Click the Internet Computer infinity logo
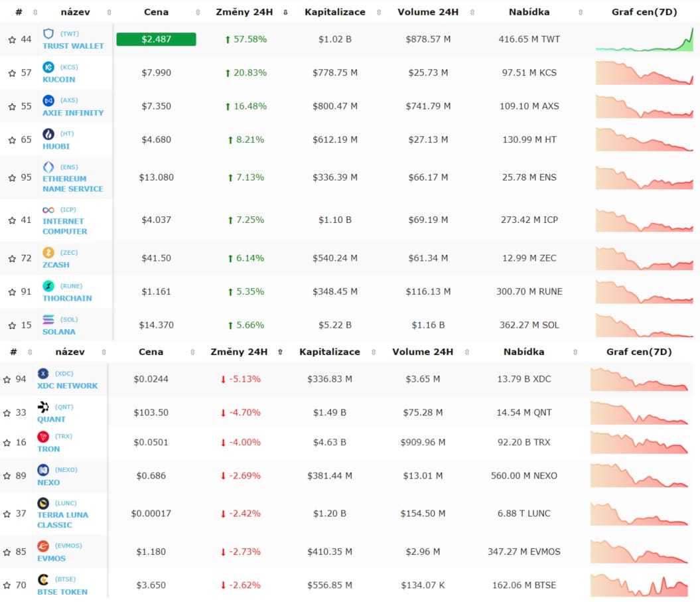This screenshot has width=700, height=602. (x=48, y=210)
